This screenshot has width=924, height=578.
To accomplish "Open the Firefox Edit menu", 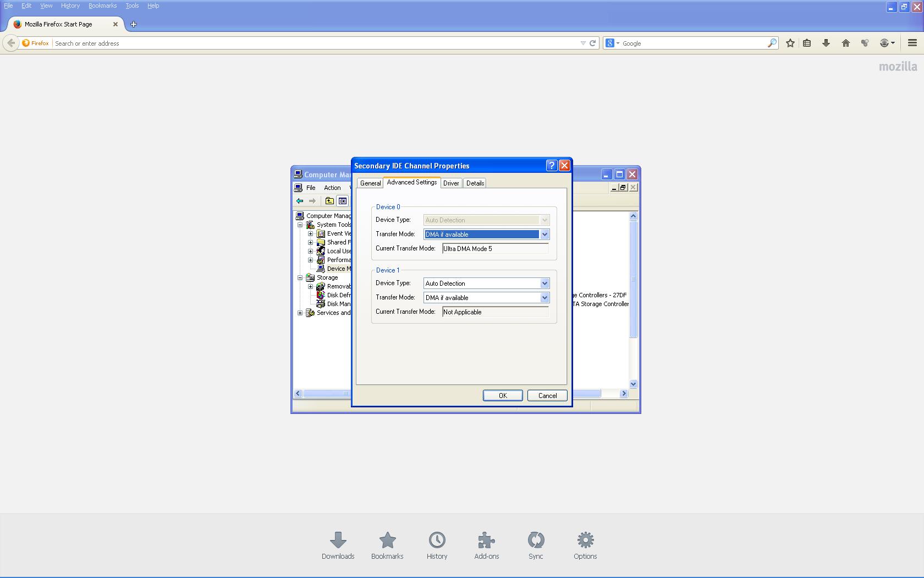I will point(26,6).
